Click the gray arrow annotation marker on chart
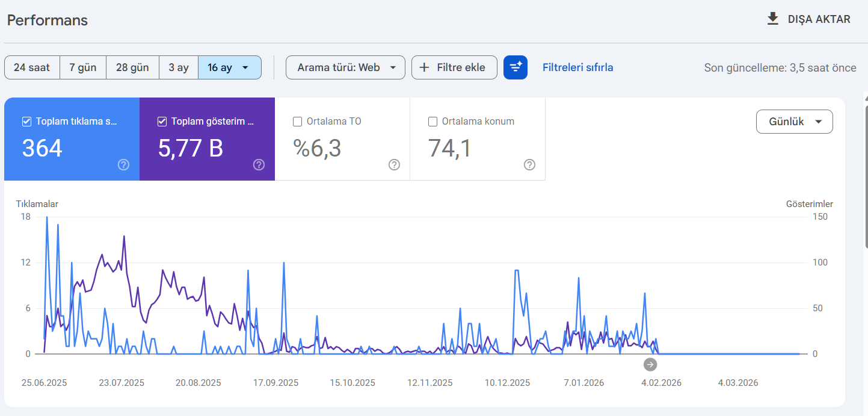The width and height of the screenshot is (868, 416). (650, 364)
